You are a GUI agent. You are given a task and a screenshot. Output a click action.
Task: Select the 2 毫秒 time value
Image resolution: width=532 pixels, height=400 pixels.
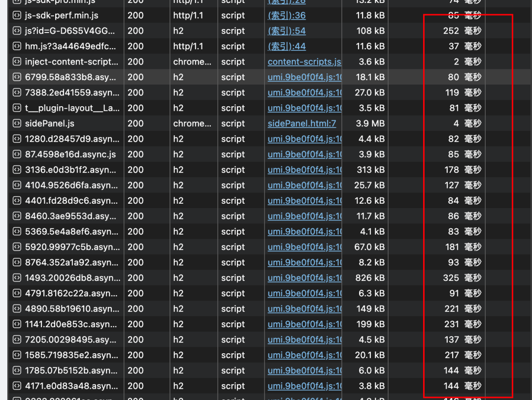tap(467, 62)
